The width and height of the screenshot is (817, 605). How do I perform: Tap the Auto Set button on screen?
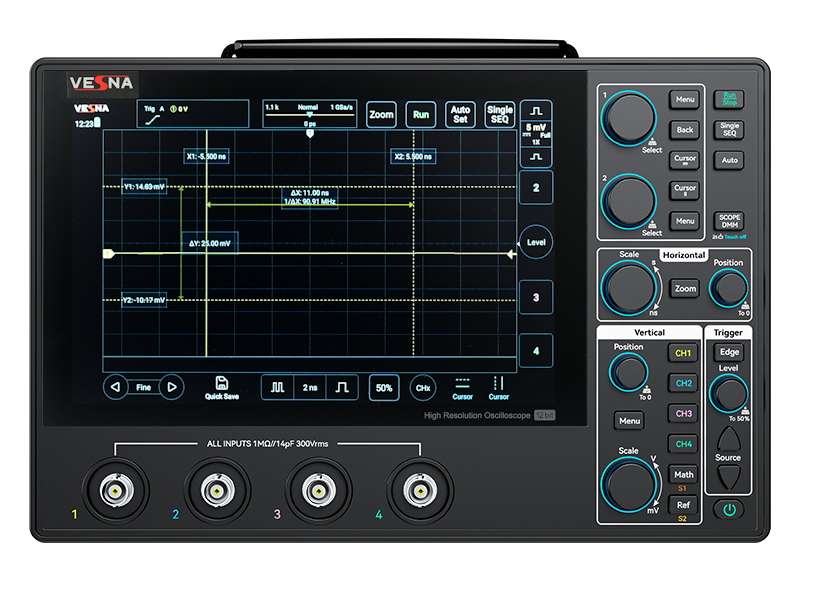[x=460, y=114]
